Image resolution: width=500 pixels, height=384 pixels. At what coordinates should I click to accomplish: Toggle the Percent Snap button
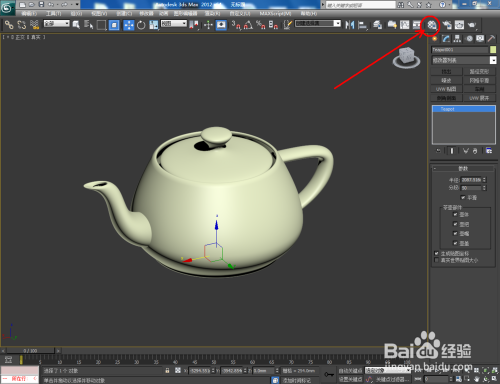(261, 25)
